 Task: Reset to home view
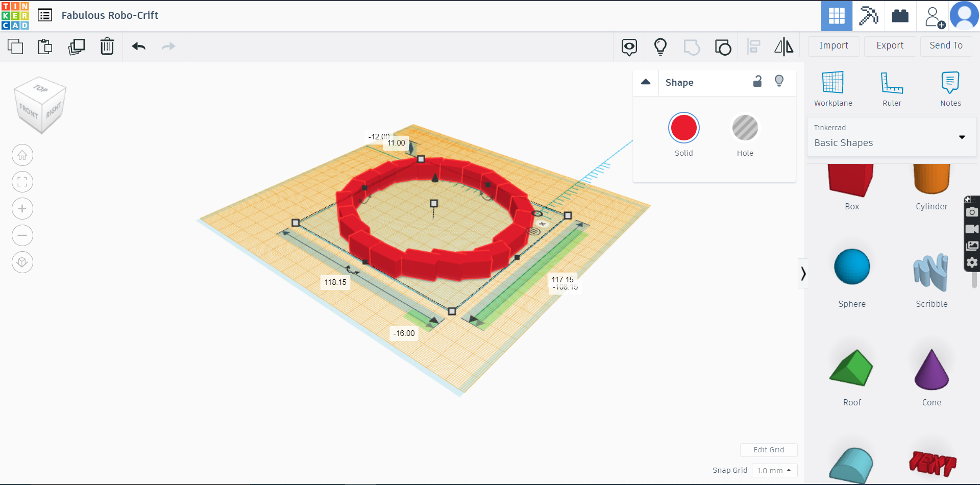[x=22, y=155]
